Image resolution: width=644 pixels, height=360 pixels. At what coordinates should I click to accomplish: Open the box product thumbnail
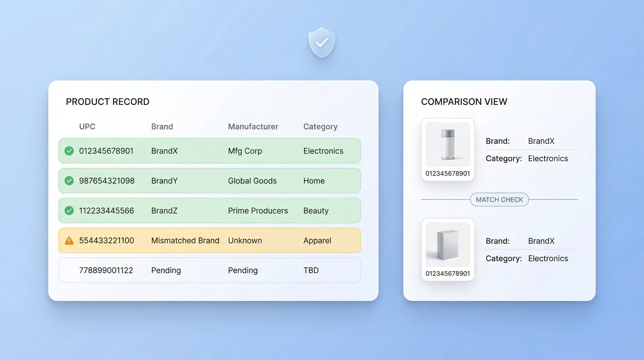[447, 245]
